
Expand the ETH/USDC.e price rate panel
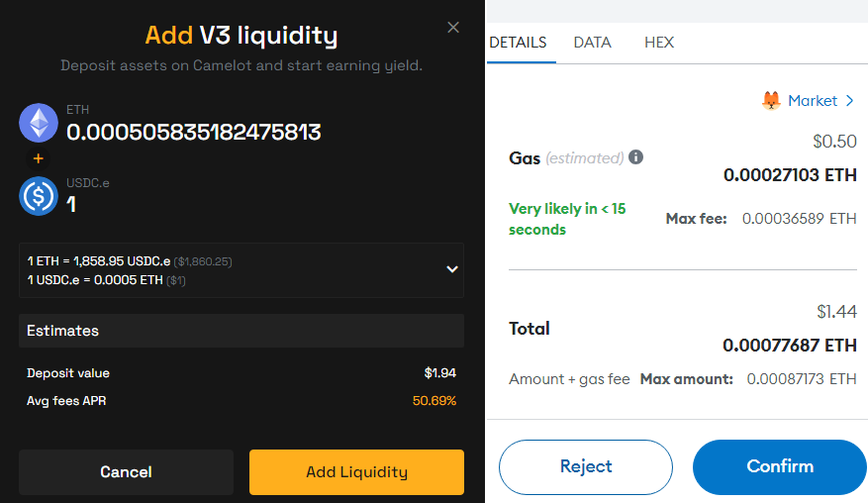click(x=452, y=269)
